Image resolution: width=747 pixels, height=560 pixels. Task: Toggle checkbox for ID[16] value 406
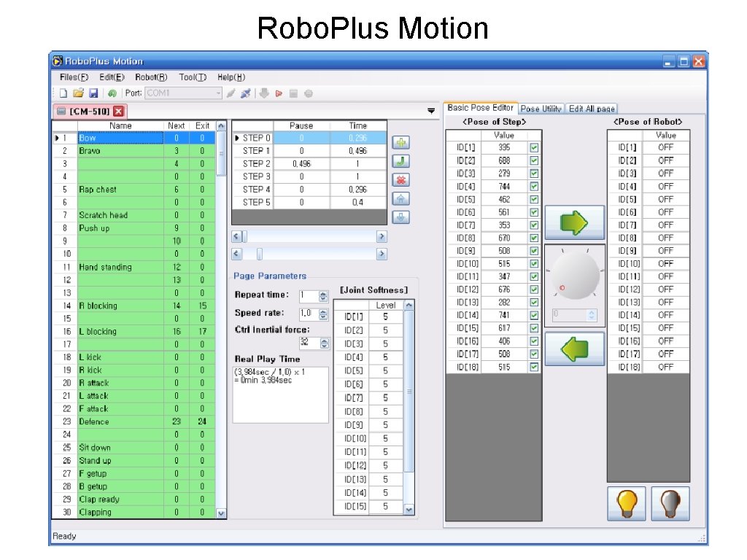pos(534,341)
